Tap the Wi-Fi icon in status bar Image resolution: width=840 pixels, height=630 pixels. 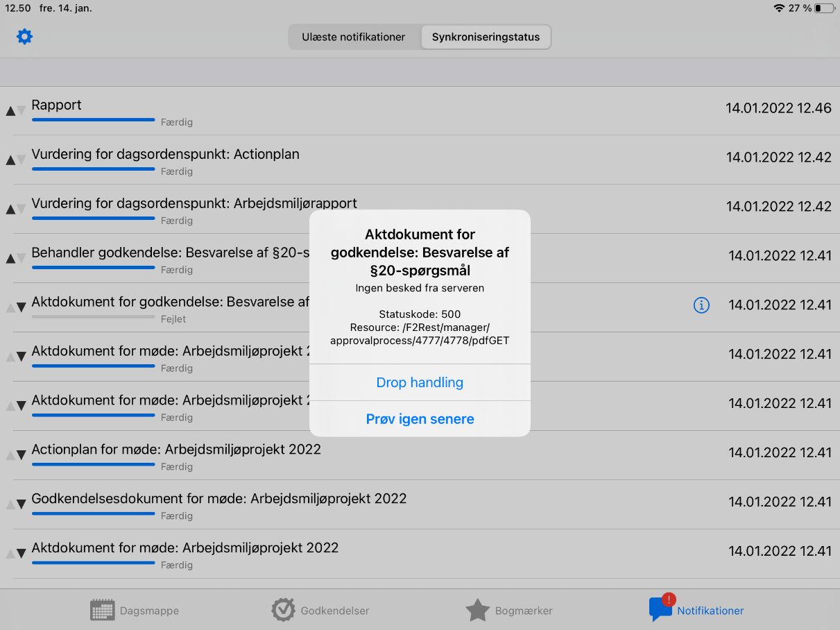pos(778,8)
